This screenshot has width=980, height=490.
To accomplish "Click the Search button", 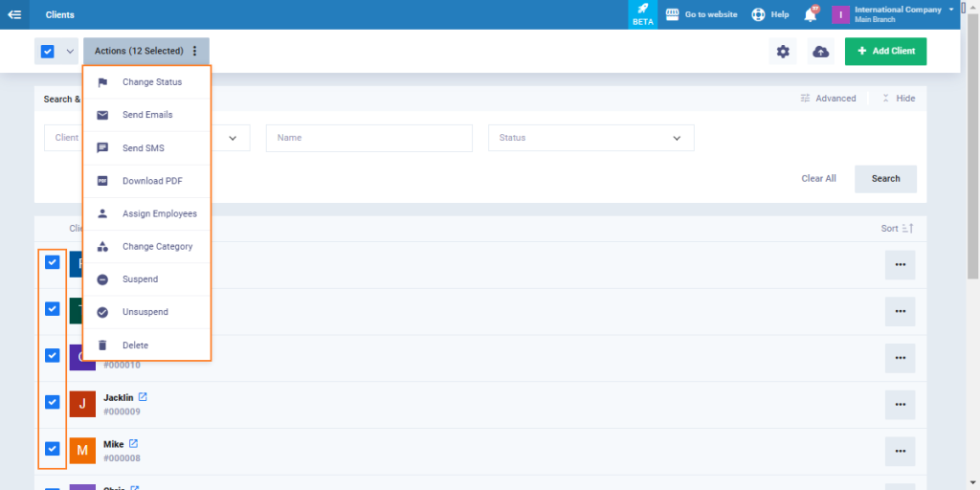I will 885,179.
